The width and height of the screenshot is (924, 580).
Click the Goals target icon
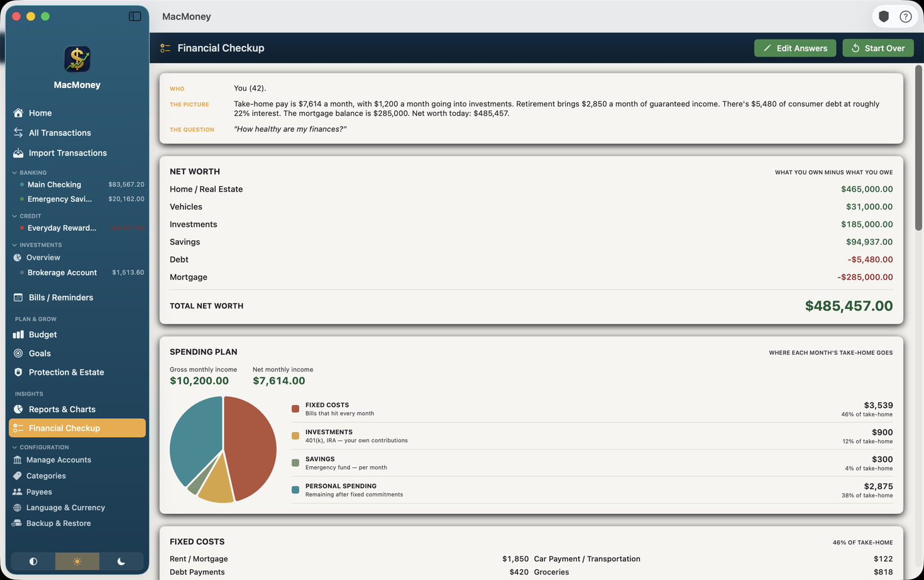18,354
